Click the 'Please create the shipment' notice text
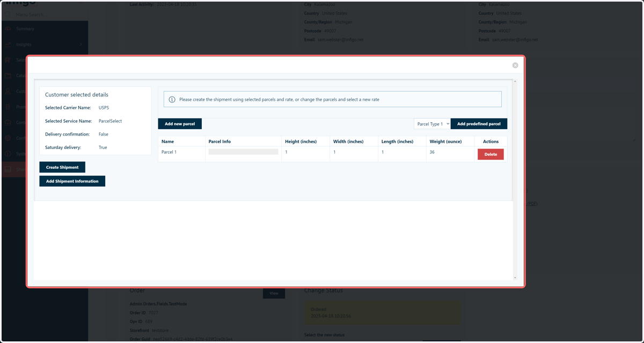 tap(279, 100)
